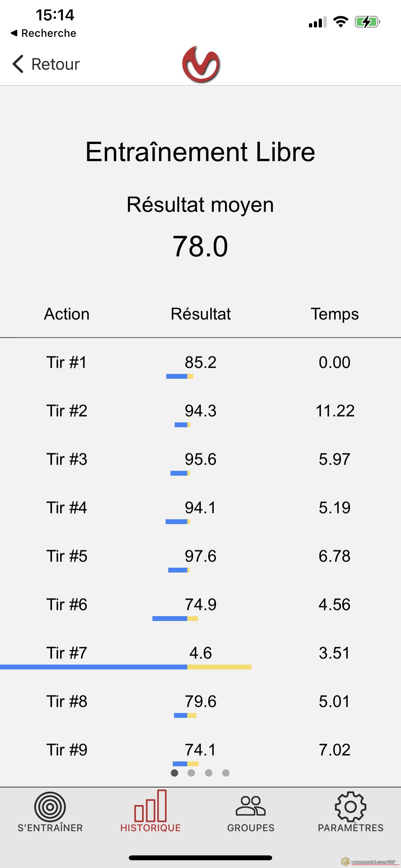Image resolution: width=401 pixels, height=868 pixels.
Task: Tap the battery charging status icon
Action: (367, 22)
